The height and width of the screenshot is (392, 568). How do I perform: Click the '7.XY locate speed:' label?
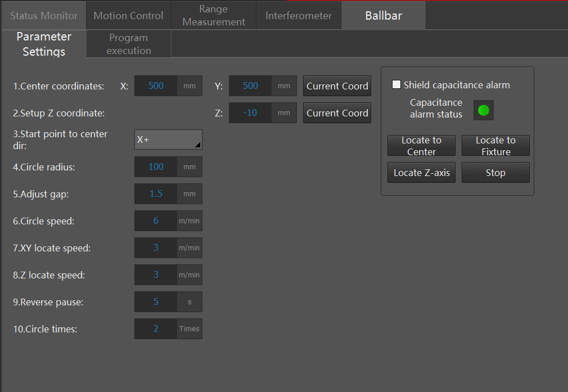coord(52,248)
